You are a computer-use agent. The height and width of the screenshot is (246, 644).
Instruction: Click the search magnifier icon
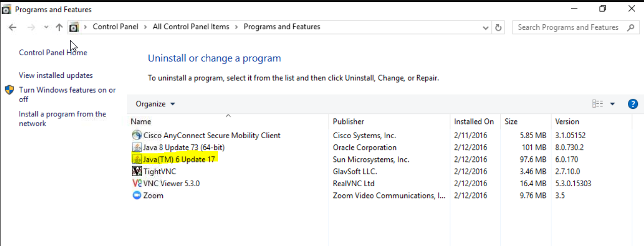(x=630, y=27)
